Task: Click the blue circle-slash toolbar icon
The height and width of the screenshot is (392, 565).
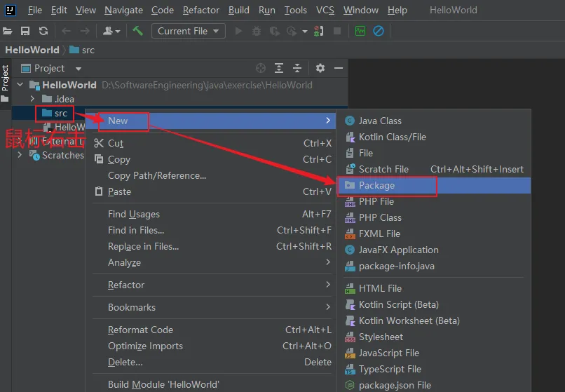Action: point(379,31)
